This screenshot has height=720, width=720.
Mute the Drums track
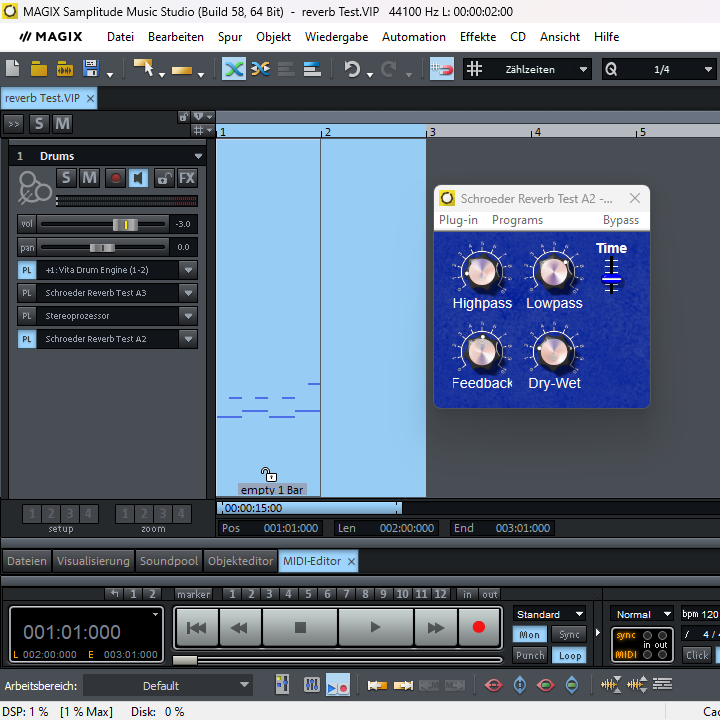click(x=90, y=178)
